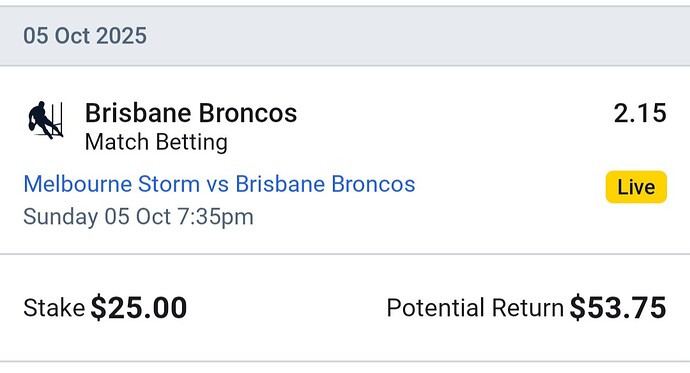The height and width of the screenshot is (373, 690).
Task: Click the Melbourne Storm text in the link
Action: tap(112, 184)
